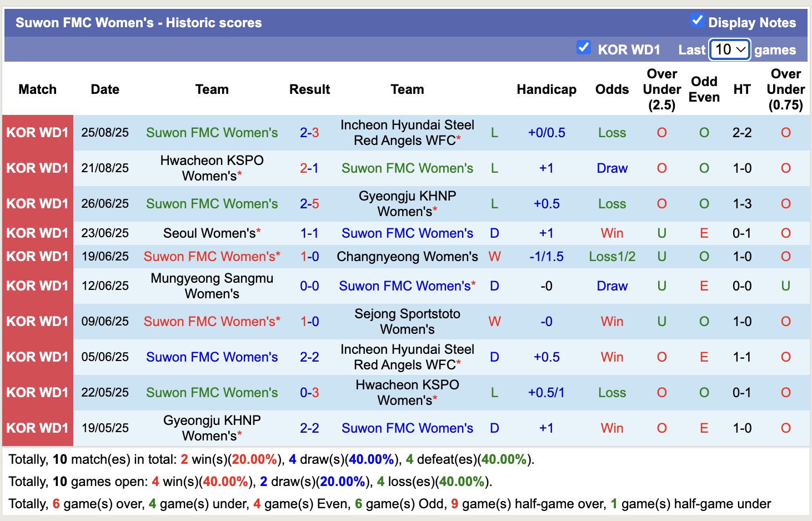This screenshot has height=521, width=812.
Task: Click Mungyeong Sangmu Women's entry
Action: point(212,286)
